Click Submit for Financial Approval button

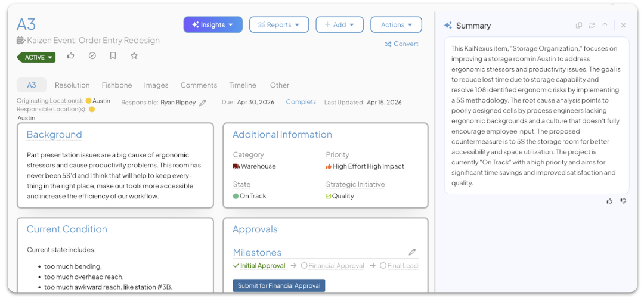(279, 285)
